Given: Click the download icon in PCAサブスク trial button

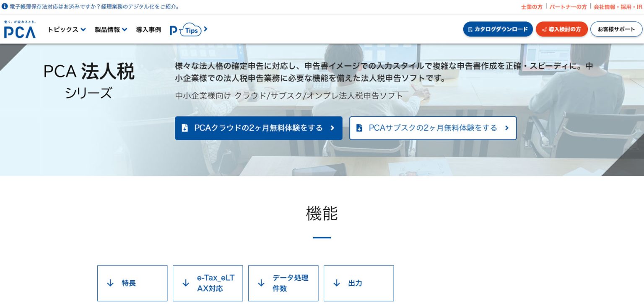Looking at the screenshot, I should coord(359,128).
